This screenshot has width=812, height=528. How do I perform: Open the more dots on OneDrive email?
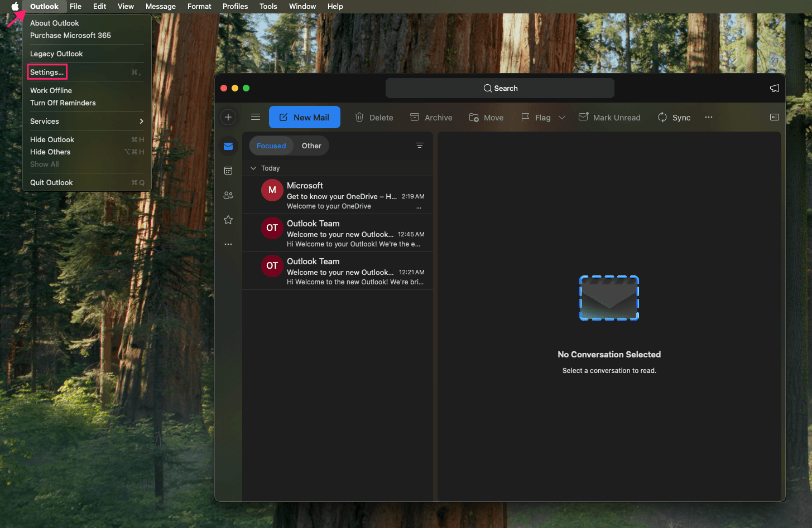tap(419, 207)
